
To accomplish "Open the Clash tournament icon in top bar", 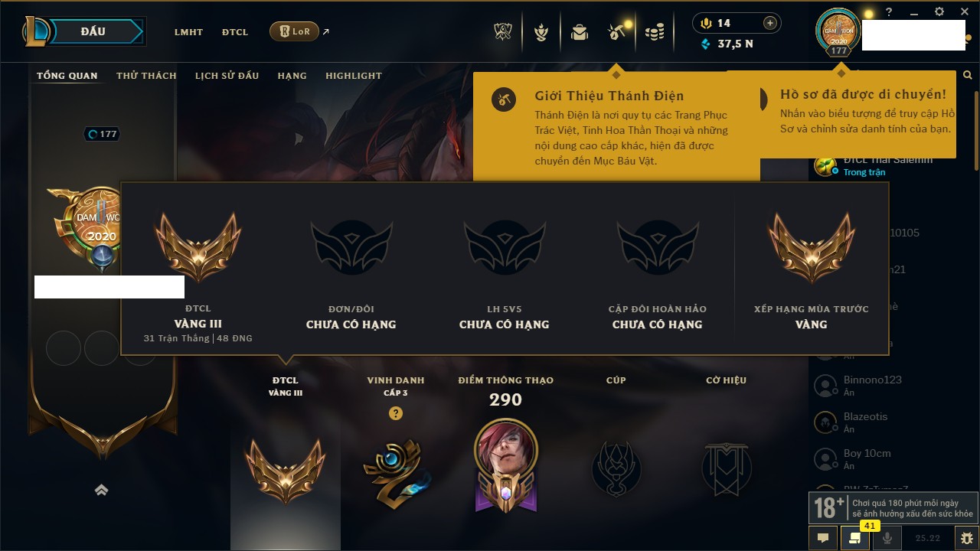I will tap(502, 32).
